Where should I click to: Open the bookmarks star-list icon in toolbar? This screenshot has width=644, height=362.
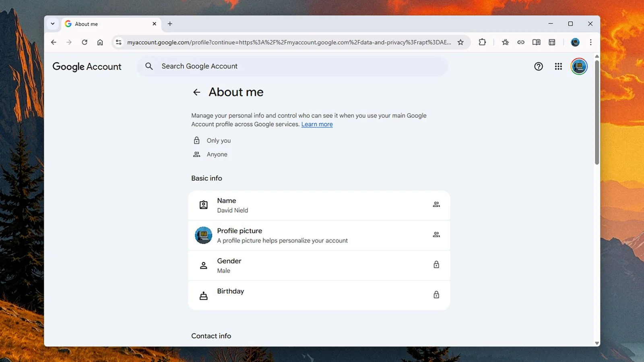click(x=505, y=42)
